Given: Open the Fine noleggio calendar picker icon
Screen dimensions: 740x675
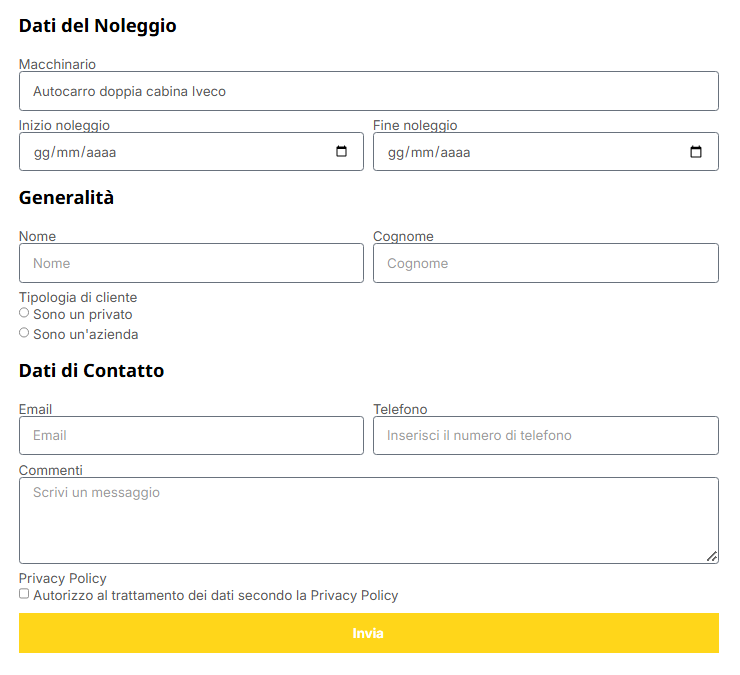Looking at the screenshot, I should 696,152.
